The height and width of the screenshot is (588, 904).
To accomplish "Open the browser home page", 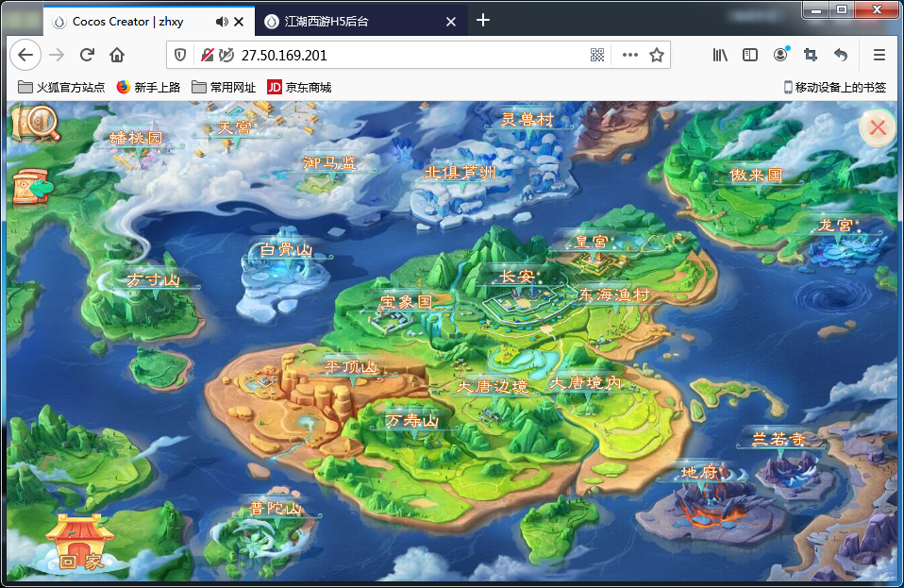I will (x=117, y=55).
